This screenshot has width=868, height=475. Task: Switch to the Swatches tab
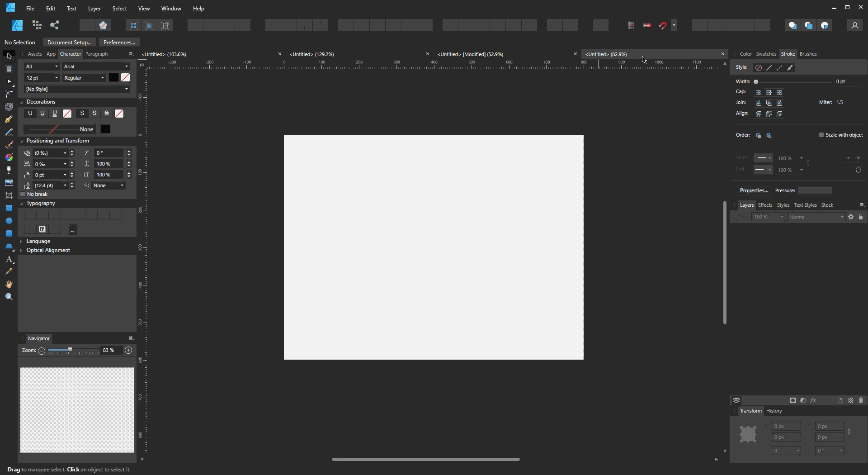(x=766, y=54)
